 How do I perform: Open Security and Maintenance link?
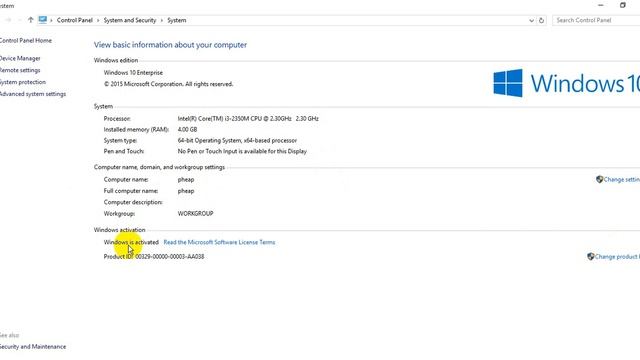pyautogui.click(x=33, y=347)
